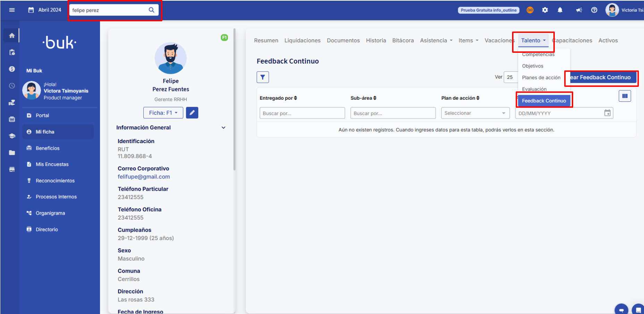The image size is (644, 314).
Task: Click the store icon in left rail
Action: coord(12,170)
